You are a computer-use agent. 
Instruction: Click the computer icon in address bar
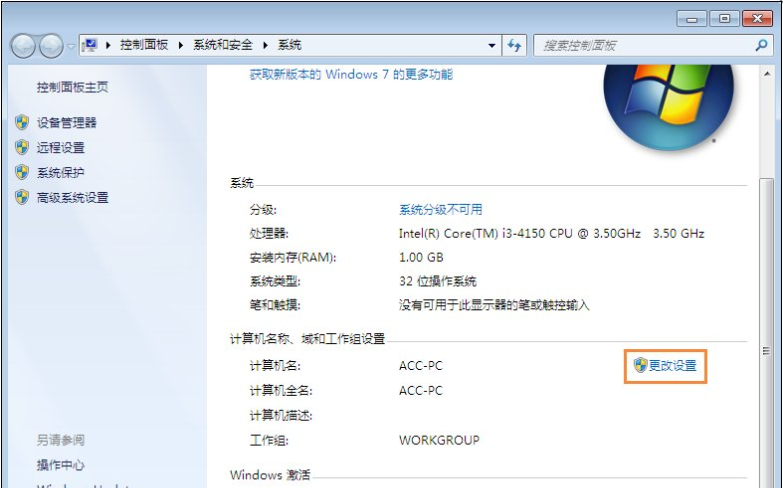pyautogui.click(x=90, y=45)
